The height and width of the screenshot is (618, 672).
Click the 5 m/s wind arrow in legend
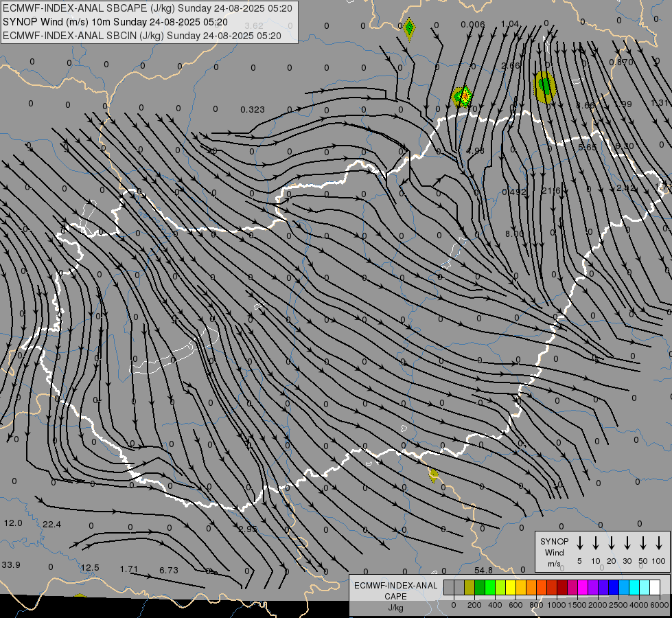click(579, 543)
